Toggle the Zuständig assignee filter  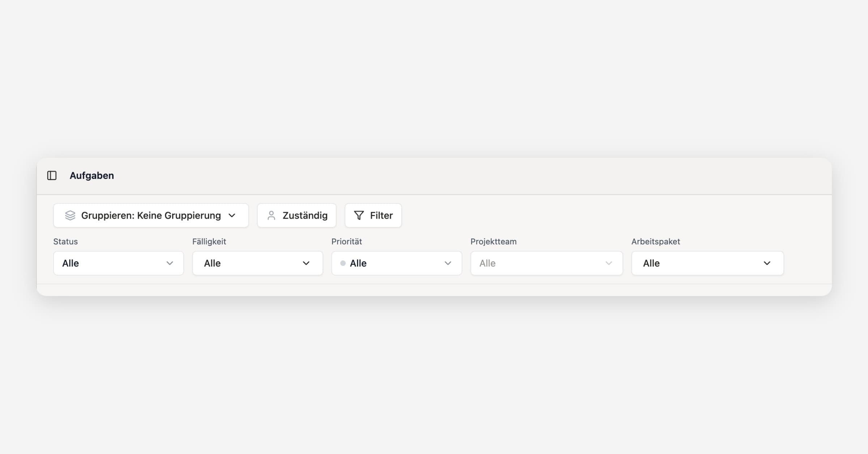297,215
